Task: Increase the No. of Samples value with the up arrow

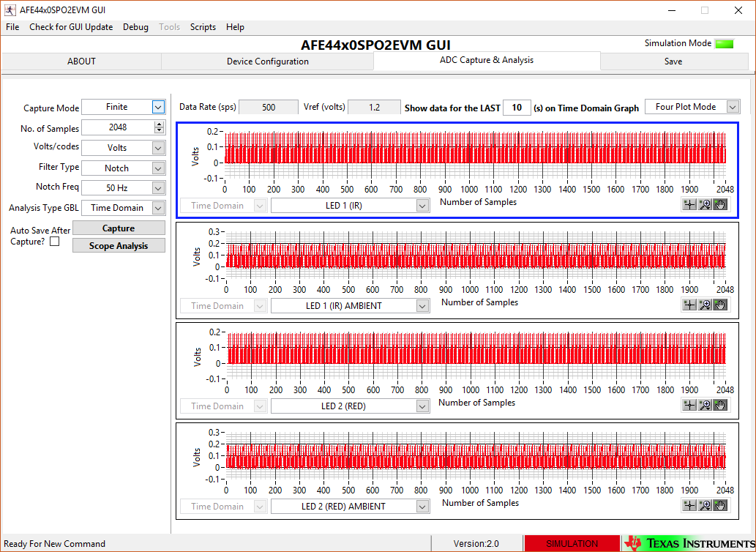Action: [159, 124]
